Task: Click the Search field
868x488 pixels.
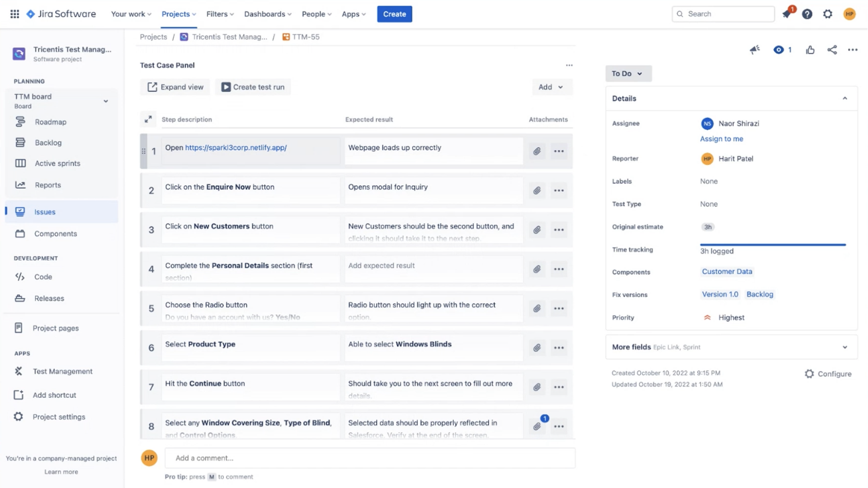Action: coord(723,14)
